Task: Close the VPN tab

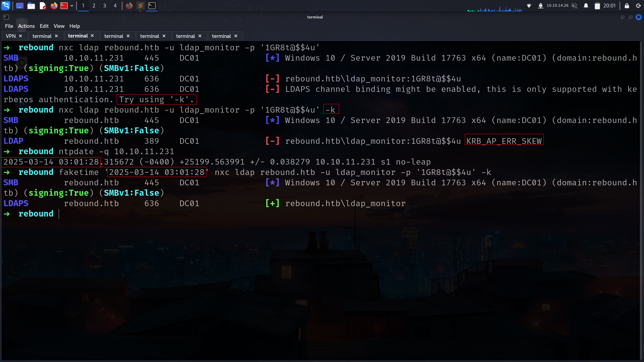Action: (x=20, y=36)
